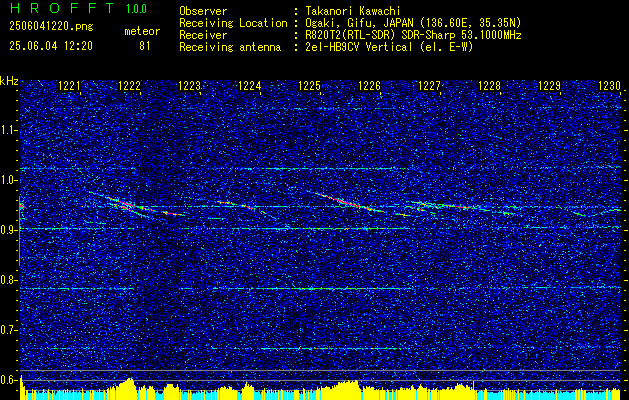Click the Receiving Location label
The width and height of the screenshot is (629, 400).
233,23
